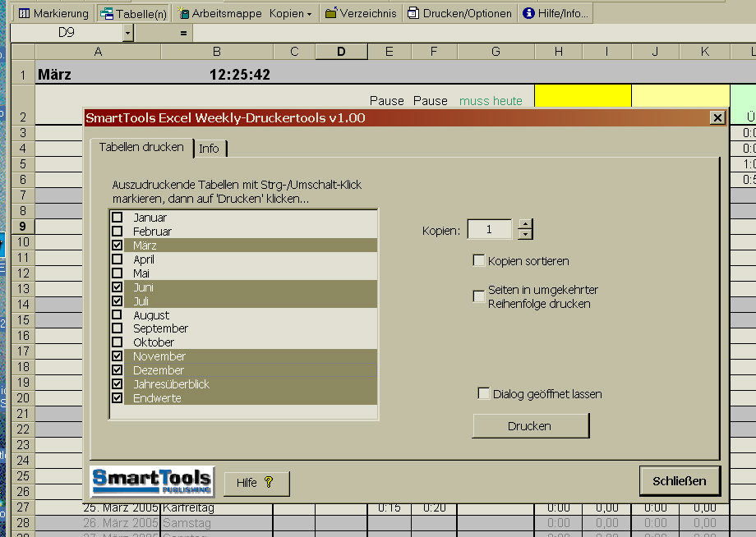Viewport: 756px width, 537px height.
Task: Enable Dialog geöffnet lassen checkbox
Action: pos(483,393)
